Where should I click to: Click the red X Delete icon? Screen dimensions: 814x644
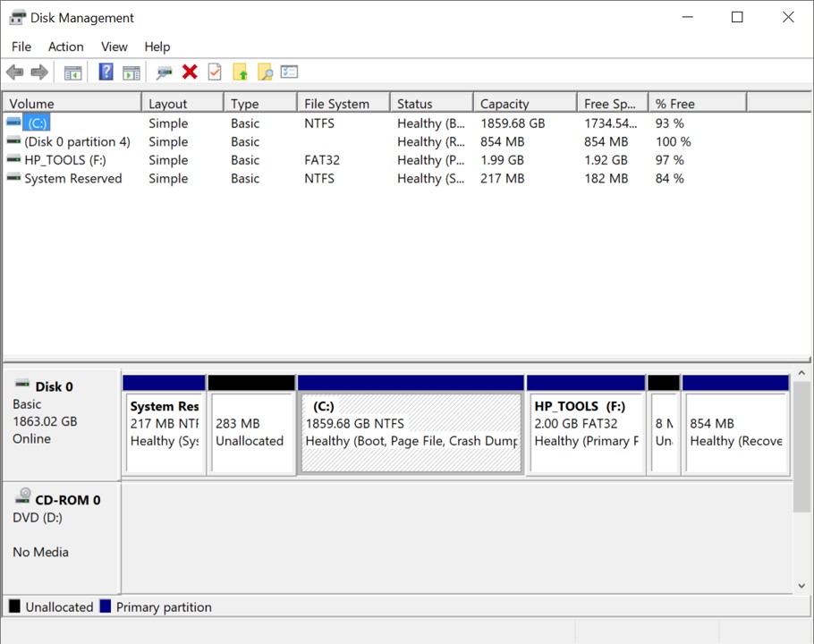(x=190, y=72)
